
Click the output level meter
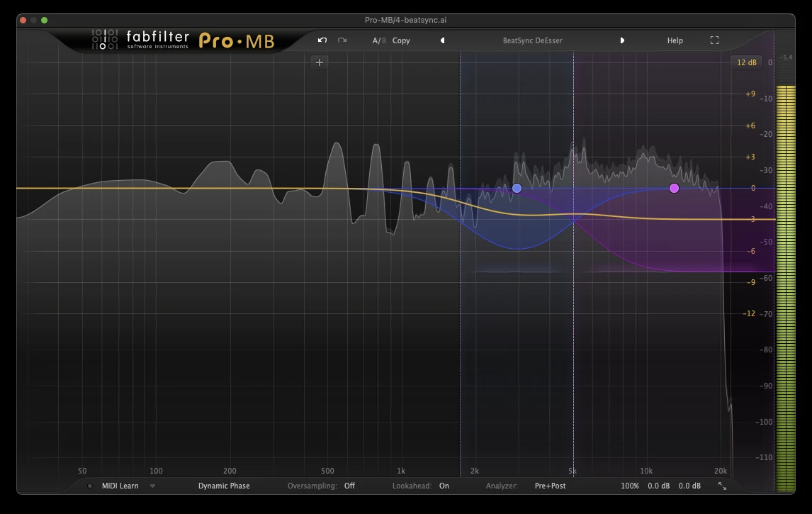786,288
